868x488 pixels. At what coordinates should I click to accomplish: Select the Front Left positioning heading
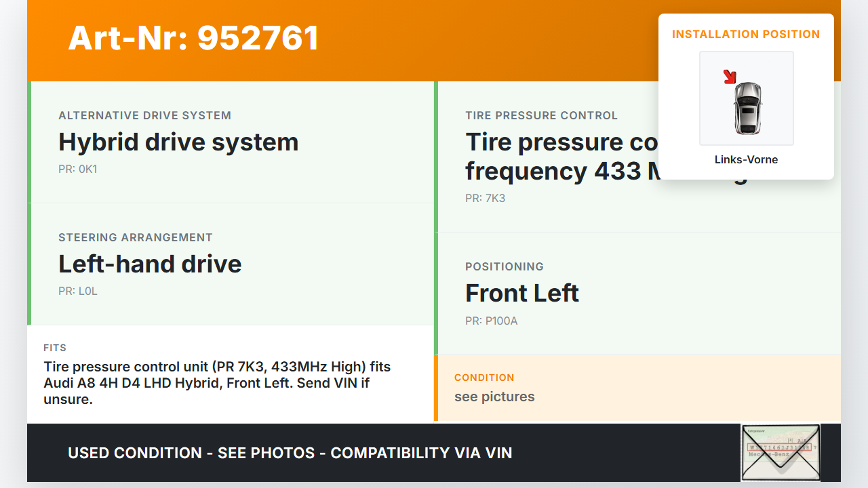[521, 293]
